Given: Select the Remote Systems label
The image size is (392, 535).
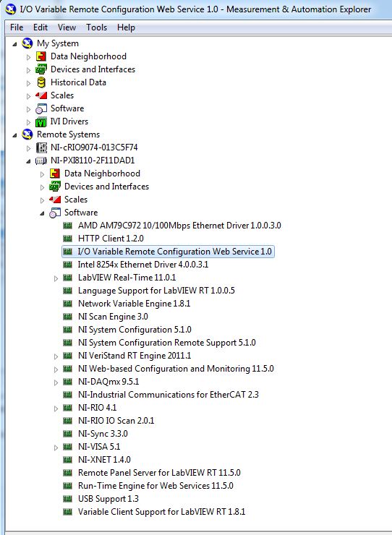Looking at the screenshot, I should (x=68, y=134).
